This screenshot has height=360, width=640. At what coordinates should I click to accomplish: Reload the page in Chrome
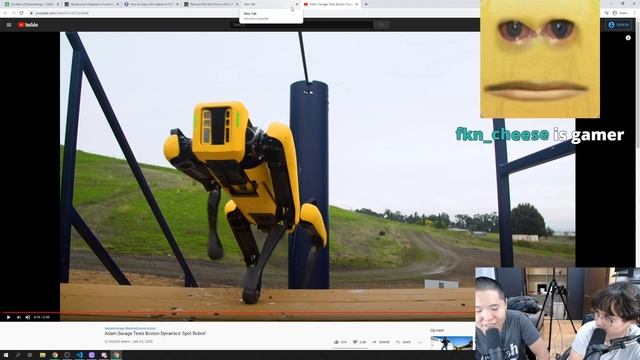pos(21,13)
